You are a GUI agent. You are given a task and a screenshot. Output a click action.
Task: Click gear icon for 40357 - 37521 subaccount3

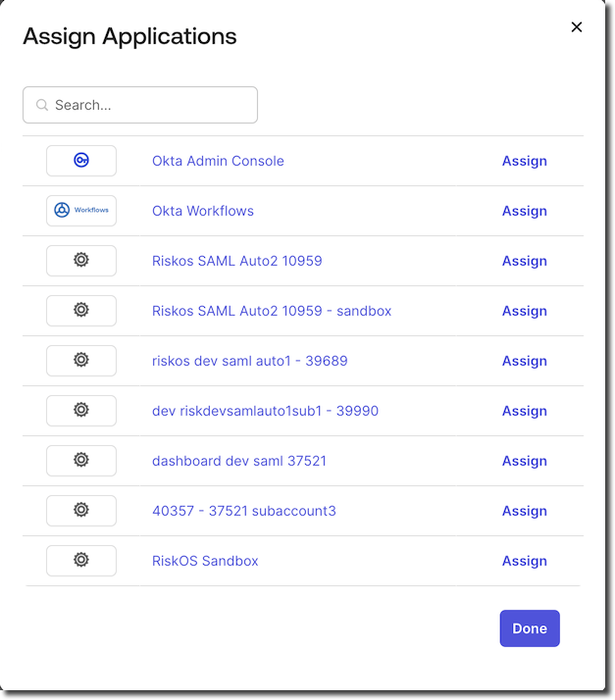click(81, 510)
